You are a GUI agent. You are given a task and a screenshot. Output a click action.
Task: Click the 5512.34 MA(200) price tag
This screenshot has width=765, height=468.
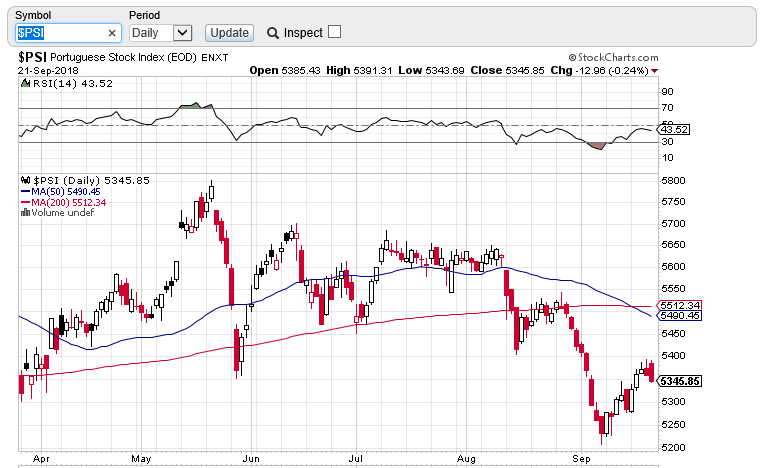[x=680, y=305]
